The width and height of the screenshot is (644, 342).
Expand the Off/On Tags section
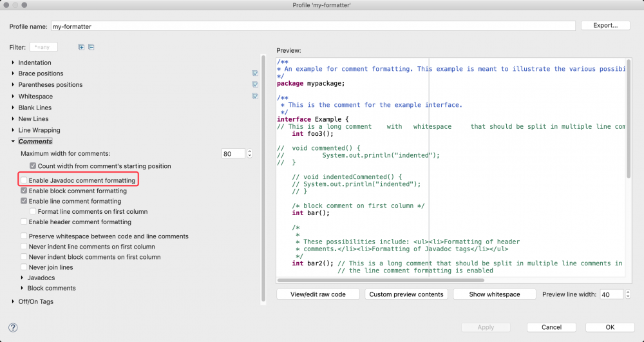[13, 301]
